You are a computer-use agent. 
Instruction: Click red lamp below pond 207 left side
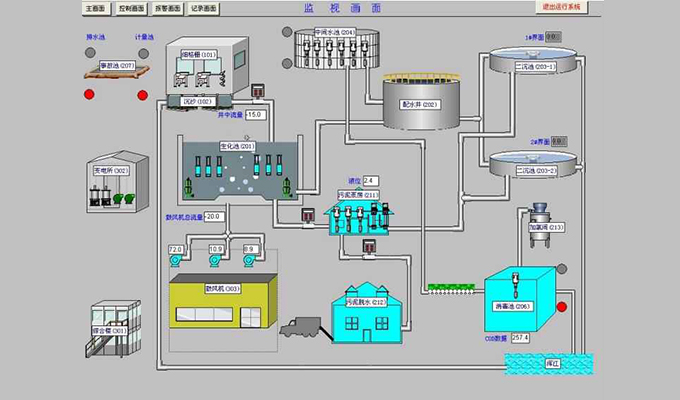(x=89, y=94)
